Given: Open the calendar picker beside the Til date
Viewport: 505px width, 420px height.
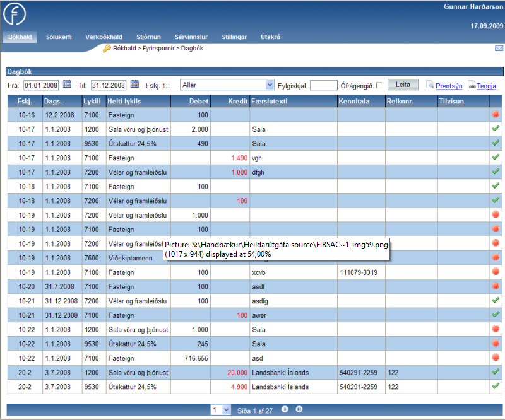Looking at the screenshot, I should (134, 85).
